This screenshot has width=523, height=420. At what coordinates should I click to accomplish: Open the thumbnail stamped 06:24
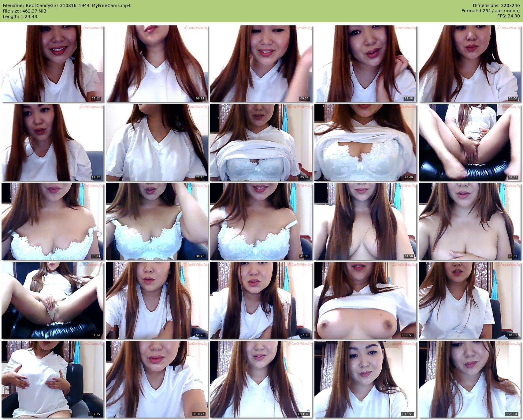tap(157, 64)
